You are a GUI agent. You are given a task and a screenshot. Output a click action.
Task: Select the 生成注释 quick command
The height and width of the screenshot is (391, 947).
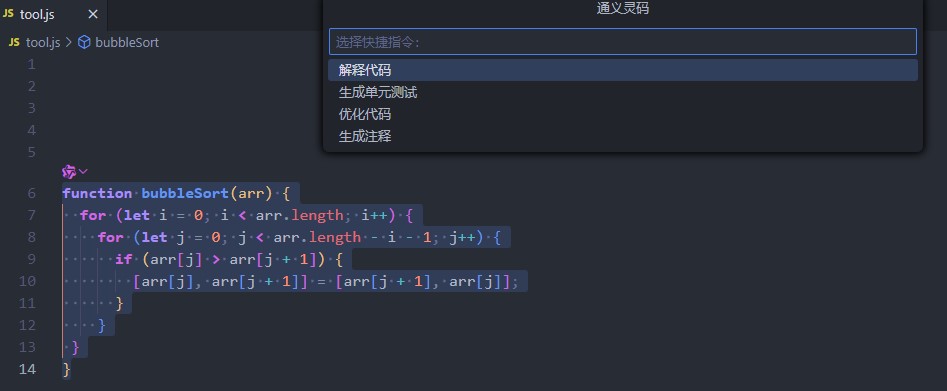pos(623,137)
